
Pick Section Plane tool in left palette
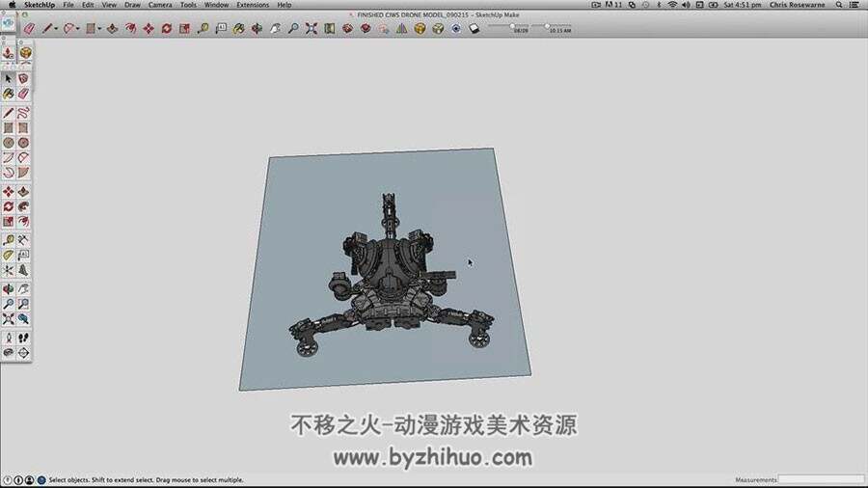[x=23, y=353]
